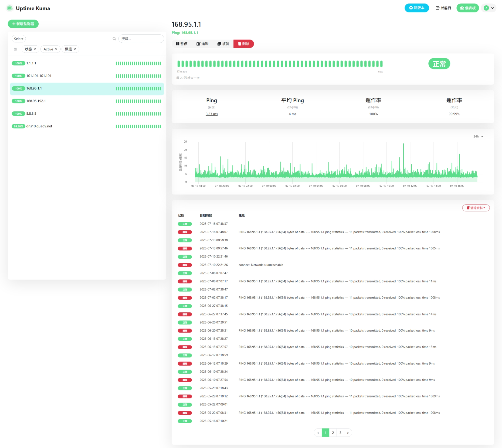Open the 狀態 filter dropdown
Screen dimensions: 502x448
point(31,49)
